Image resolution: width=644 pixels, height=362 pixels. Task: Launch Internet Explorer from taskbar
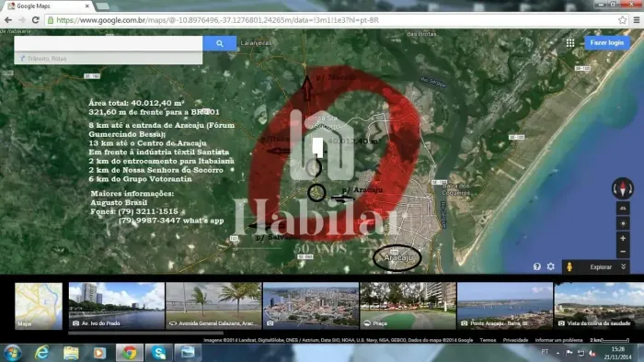[42, 353]
